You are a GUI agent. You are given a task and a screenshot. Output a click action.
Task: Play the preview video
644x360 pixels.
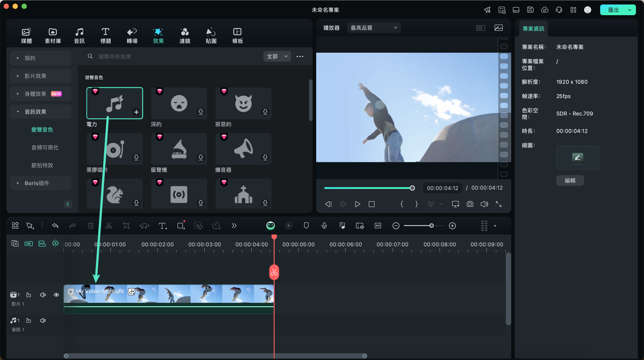358,204
